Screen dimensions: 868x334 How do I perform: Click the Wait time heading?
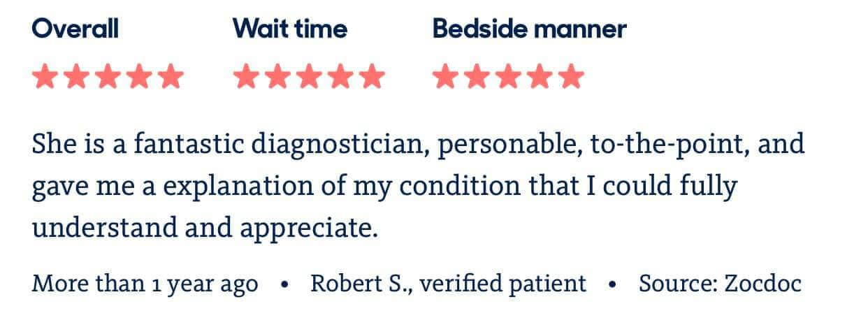click(290, 29)
